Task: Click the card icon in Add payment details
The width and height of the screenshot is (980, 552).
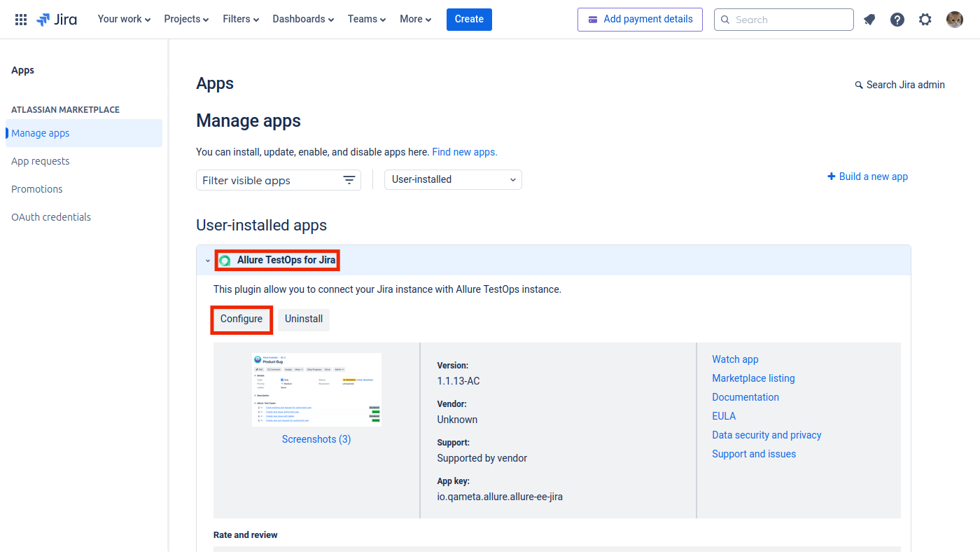Action: (x=593, y=19)
